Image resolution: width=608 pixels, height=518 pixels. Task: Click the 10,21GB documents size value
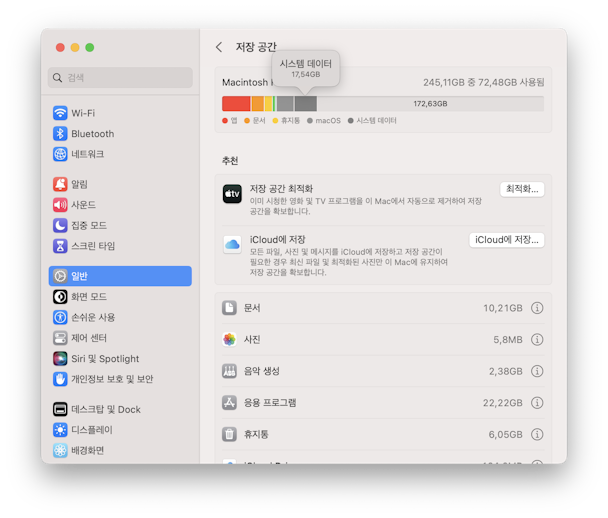point(503,308)
